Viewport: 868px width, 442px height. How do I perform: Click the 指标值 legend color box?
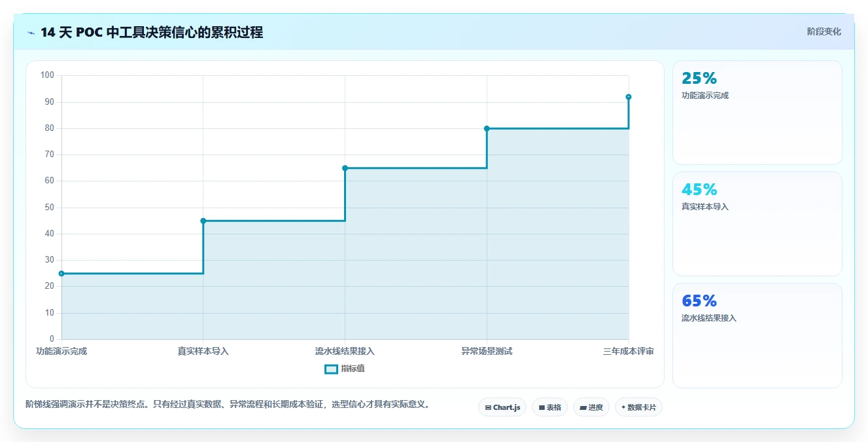[x=331, y=369]
